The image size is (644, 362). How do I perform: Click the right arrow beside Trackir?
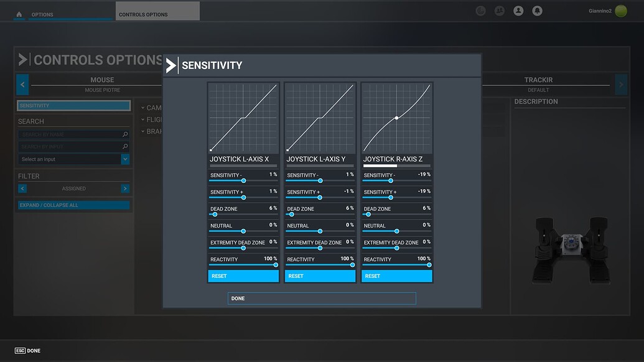click(x=620, y=85)
